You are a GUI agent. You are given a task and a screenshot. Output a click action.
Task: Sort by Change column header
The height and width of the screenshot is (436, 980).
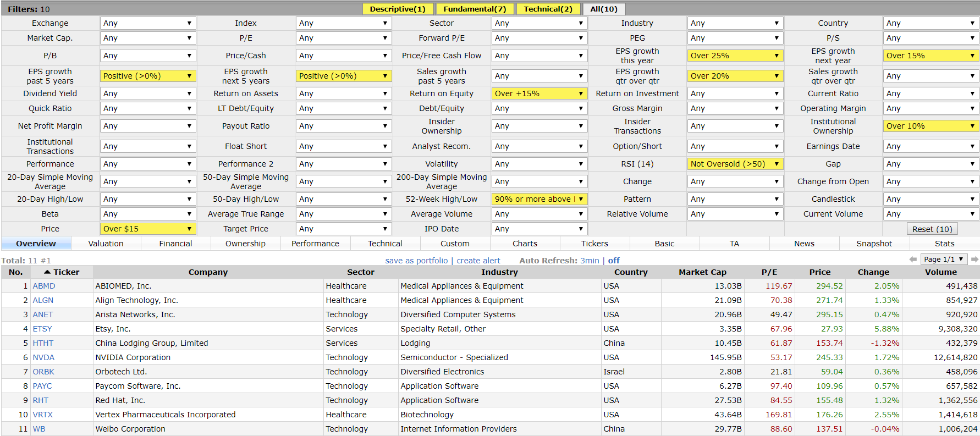coord(873,272)
